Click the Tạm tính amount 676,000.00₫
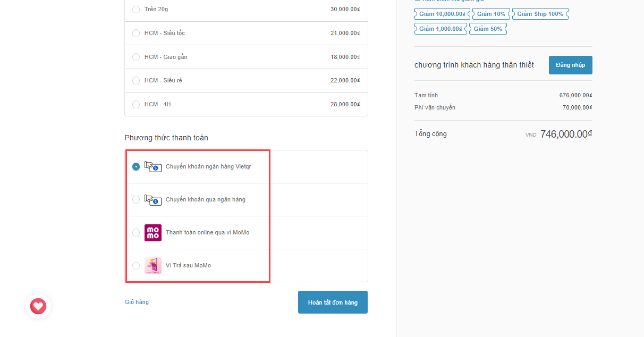 click(575, 95)
